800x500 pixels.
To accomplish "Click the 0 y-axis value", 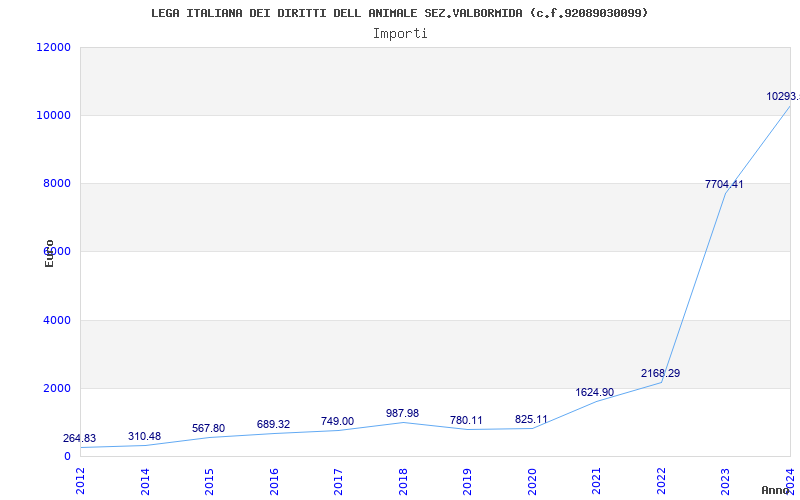I will click(67, 456).
